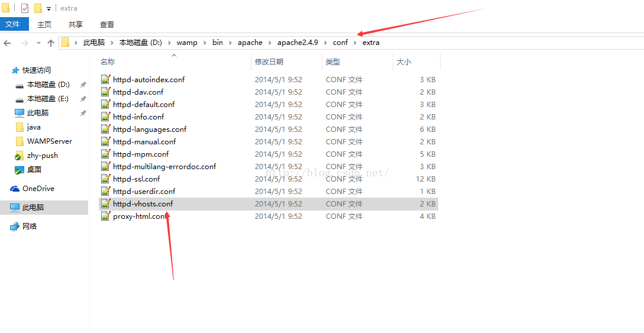
Task: Click the httpd-ssl.conf file name
Action: click(137, 179)
